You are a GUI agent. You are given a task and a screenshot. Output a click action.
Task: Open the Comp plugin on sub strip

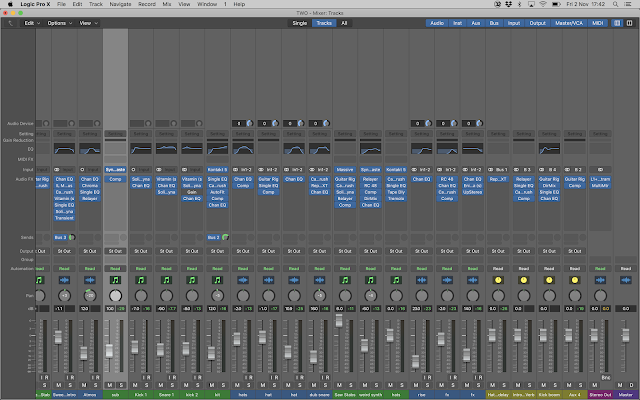pos(116,179)
